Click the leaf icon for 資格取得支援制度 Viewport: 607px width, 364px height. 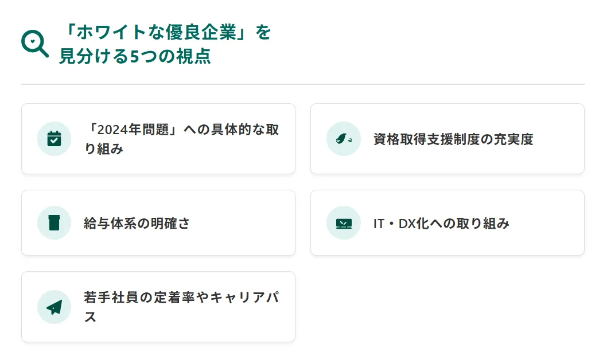tap(343, 139)
